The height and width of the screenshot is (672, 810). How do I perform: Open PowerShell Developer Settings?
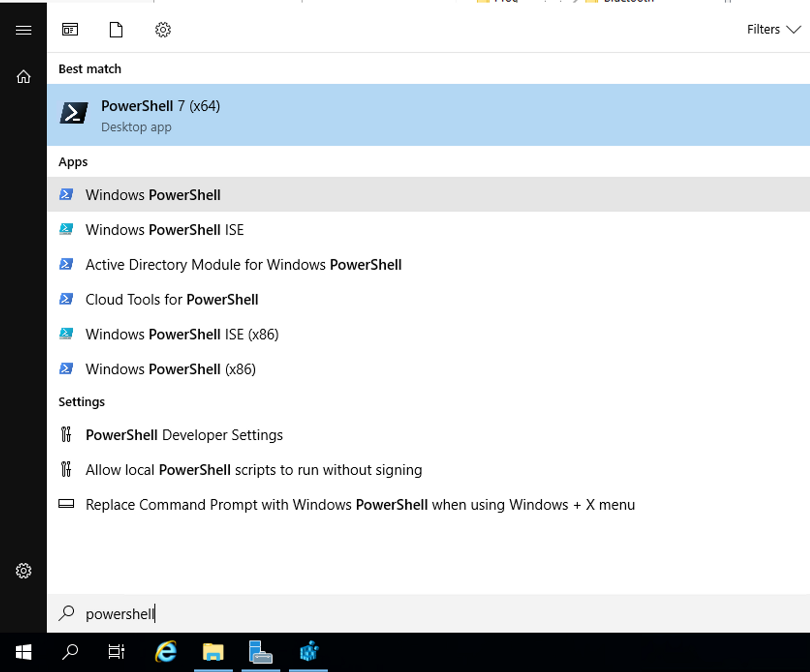(184, 435)
